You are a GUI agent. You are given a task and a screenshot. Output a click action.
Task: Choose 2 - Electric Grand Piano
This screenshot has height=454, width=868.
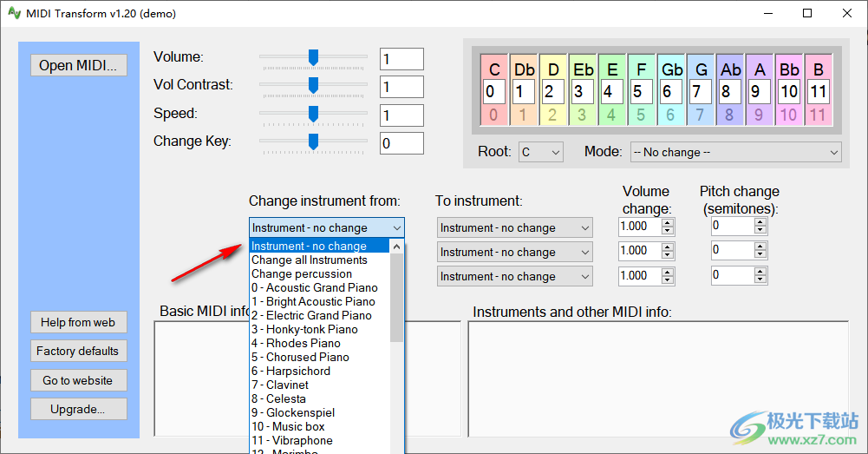320,315
